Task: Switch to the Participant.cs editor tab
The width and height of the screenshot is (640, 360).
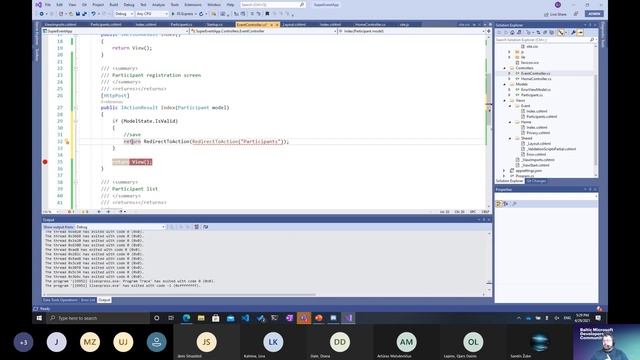Action: pyautogui.click(x=182, y=24)
